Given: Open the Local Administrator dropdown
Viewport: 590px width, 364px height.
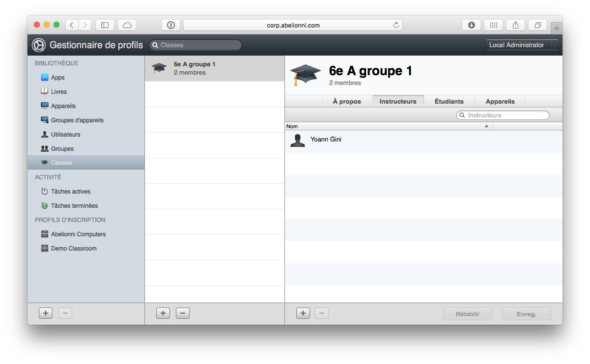Looking at the screenshot, I should pos(522,45).
